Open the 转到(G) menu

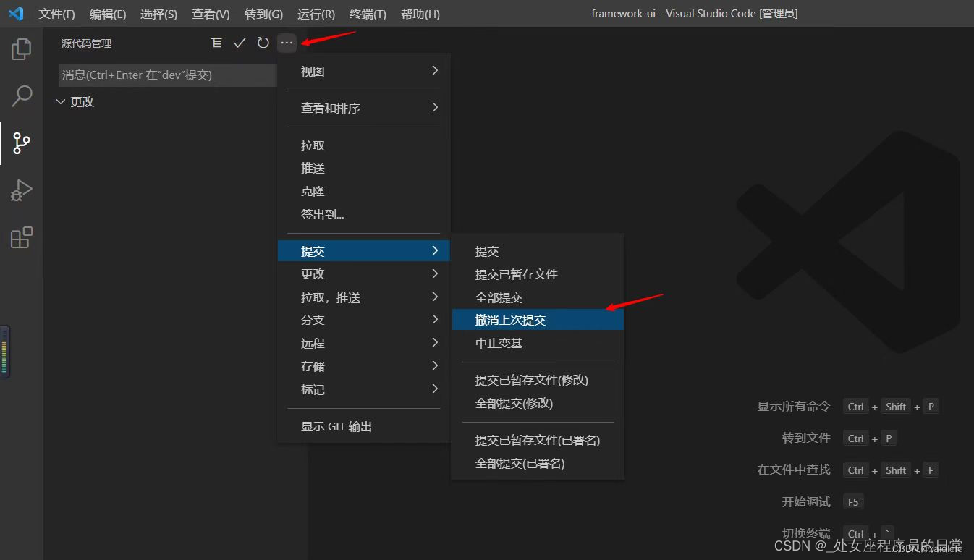pos(263,14)
